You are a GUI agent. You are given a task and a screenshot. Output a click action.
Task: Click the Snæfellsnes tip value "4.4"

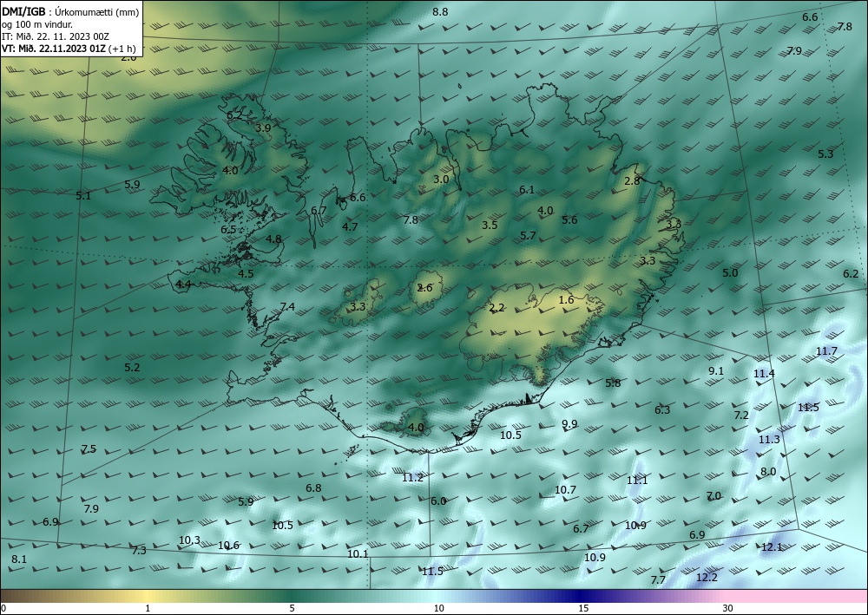tap(183, 285)
